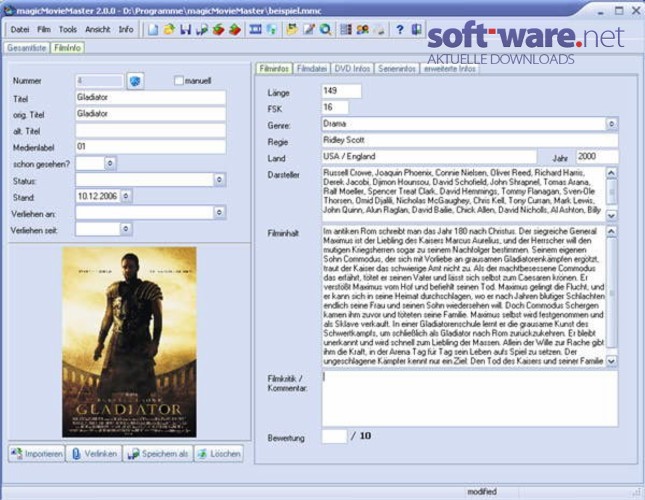
Task: Click the question mark help icon
Action: (399, 30)
